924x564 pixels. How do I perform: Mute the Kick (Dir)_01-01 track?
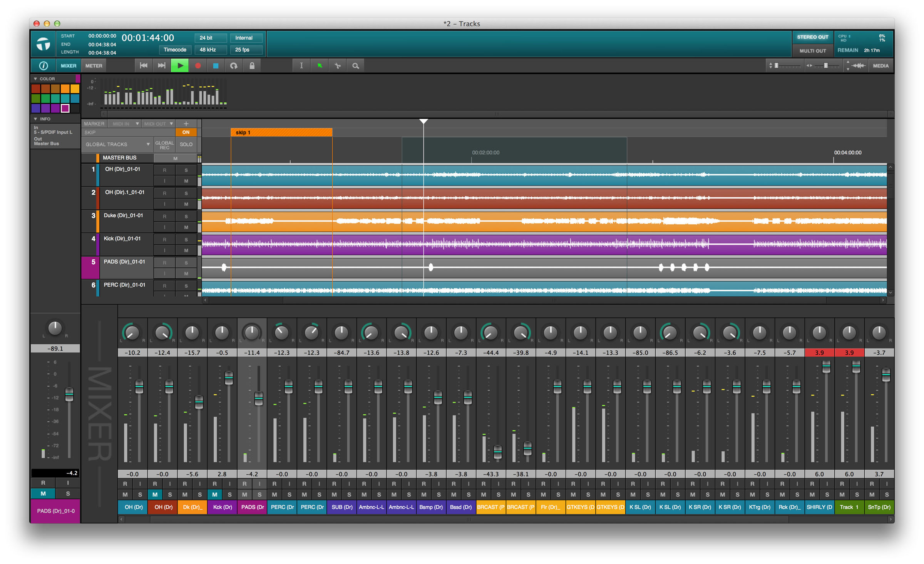186,250
